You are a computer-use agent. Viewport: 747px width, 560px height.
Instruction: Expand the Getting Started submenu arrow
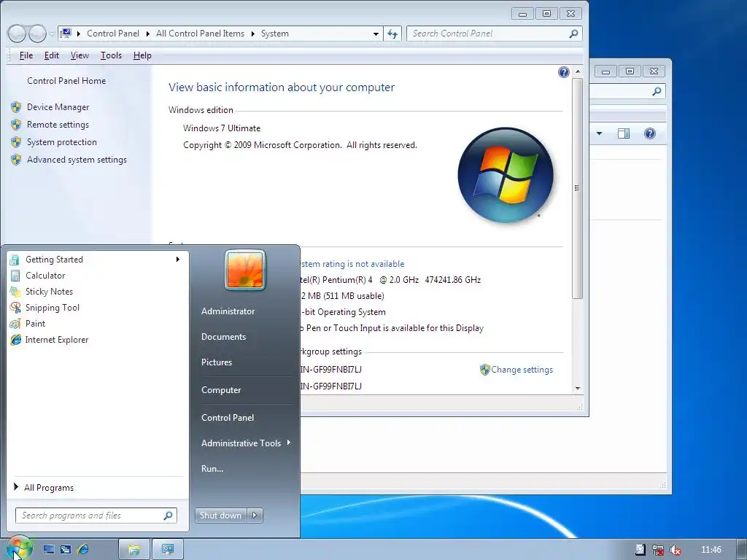pos(178,260)
